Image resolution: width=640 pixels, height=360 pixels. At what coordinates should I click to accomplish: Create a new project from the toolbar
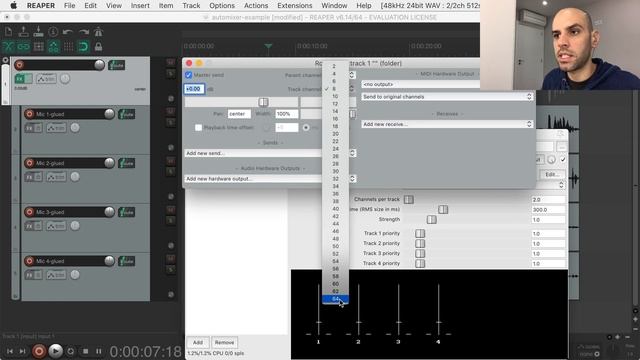point(8,31)
